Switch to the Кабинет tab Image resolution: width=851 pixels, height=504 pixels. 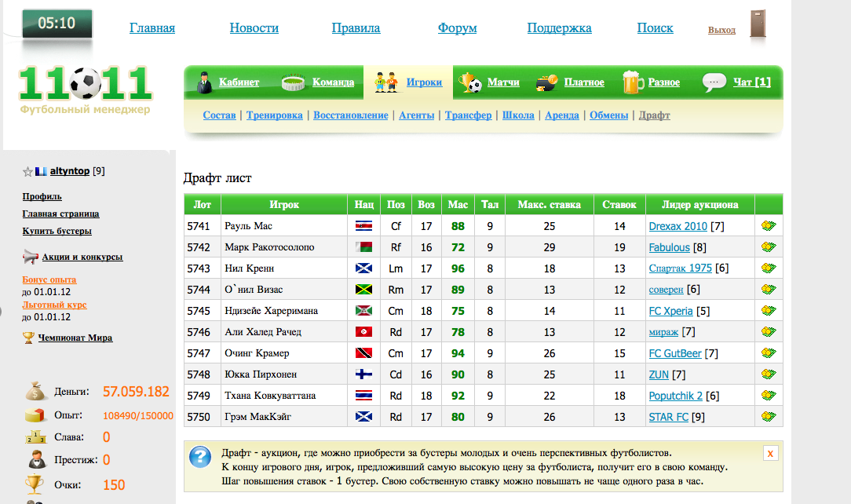[x=239, y=82]
